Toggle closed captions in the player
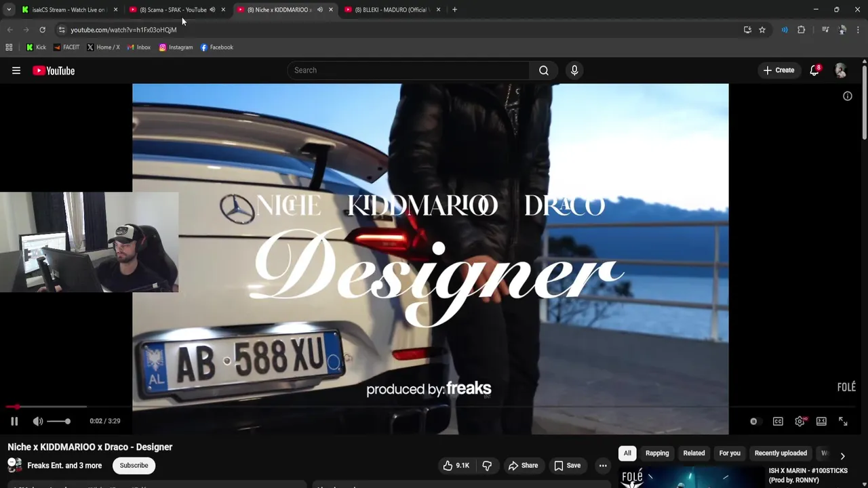Image resolution: width=868 pixels, height=488 pixels. click(x=778, y=421)
